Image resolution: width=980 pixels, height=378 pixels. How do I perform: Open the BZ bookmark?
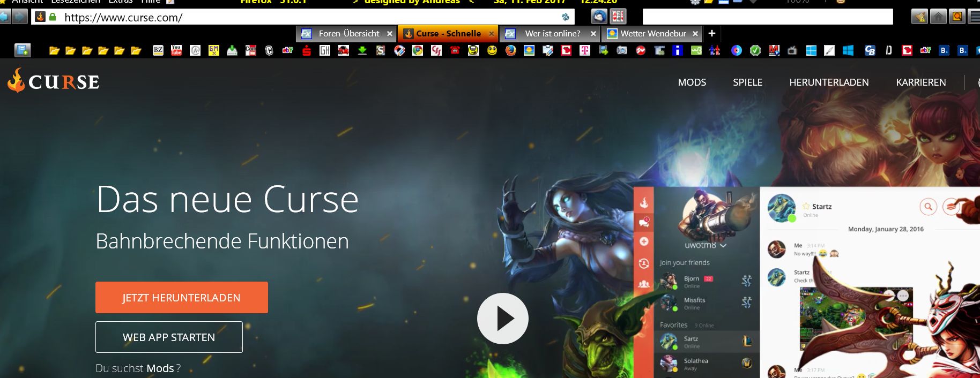point(158,50)
